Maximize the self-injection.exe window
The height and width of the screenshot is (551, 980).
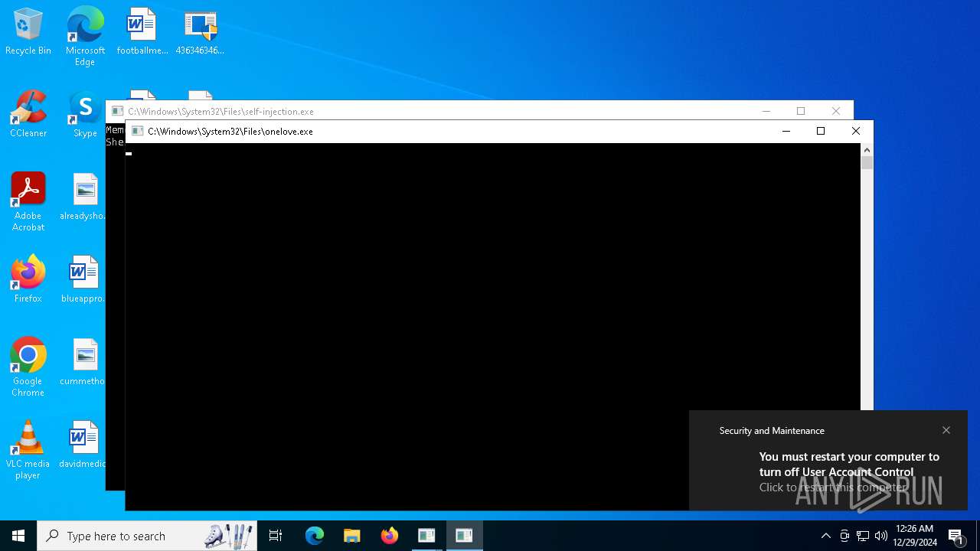pos(801,111)
